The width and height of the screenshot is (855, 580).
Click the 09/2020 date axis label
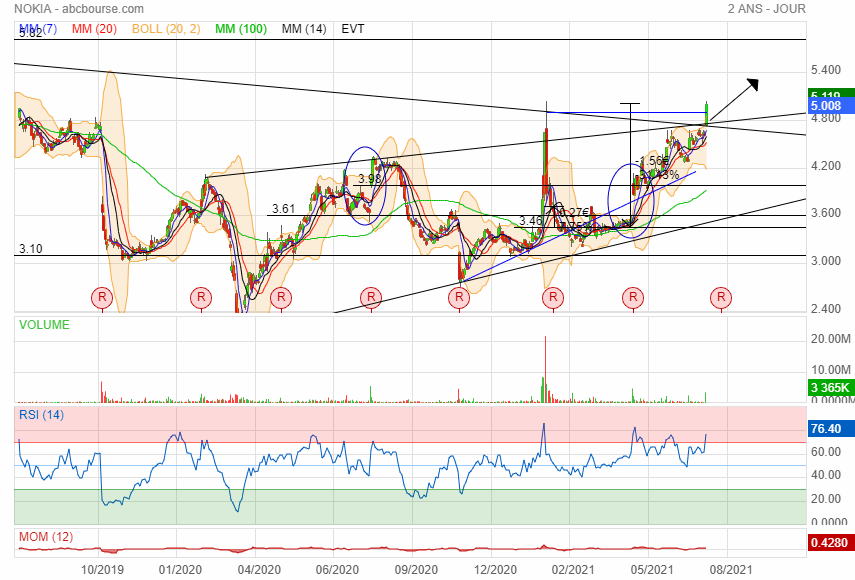coord(416,570)
